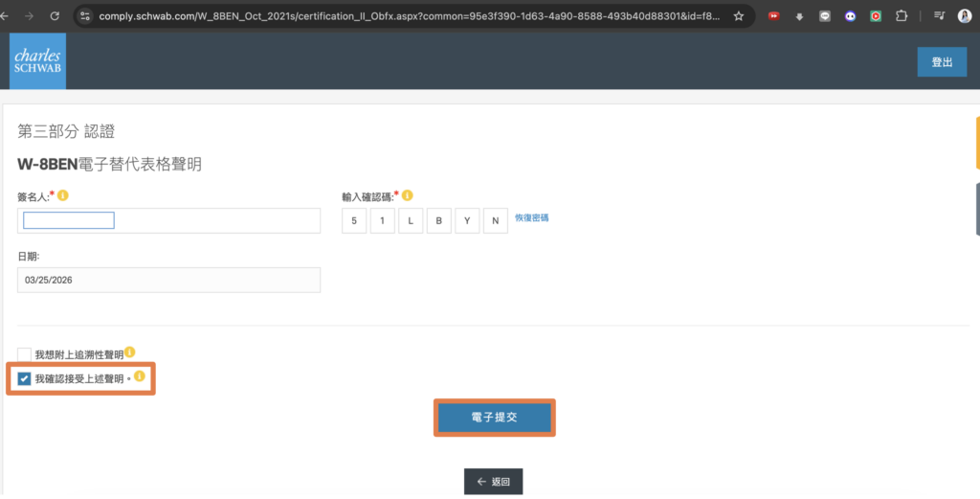This screenshot has width=980, height=499.
Task: Click info icon beside 輸入確認碼 label
Action: click(x=407, y=195)
